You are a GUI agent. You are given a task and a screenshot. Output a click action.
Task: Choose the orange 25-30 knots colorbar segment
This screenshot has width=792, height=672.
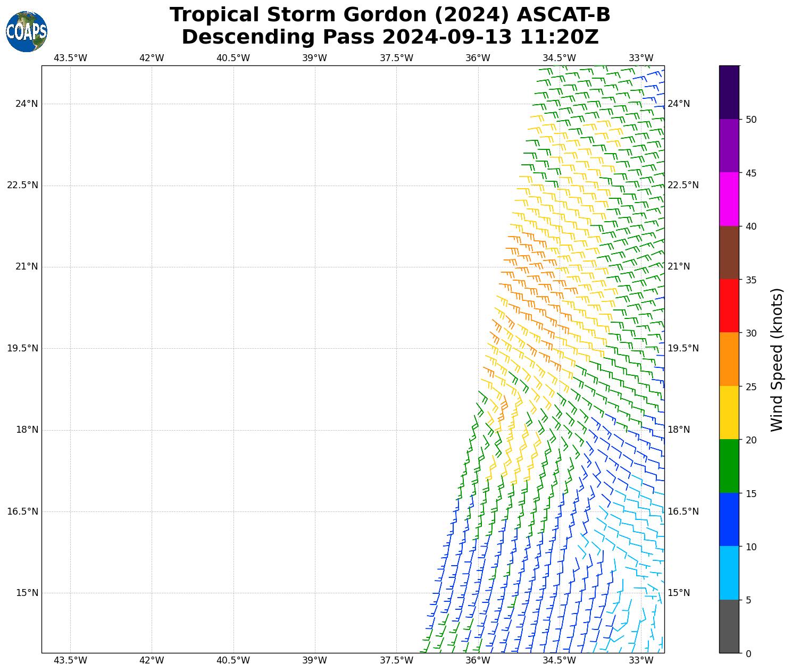pyautogui.click(x=729, y=359)
